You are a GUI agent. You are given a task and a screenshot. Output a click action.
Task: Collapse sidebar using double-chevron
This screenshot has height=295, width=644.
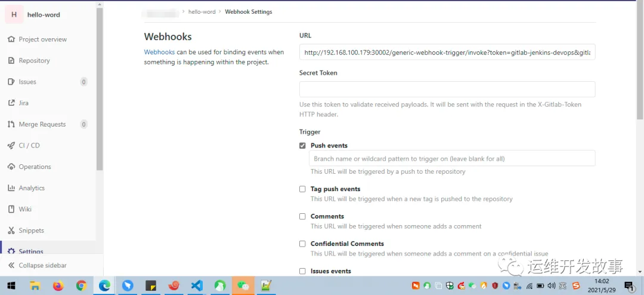pyautogui.click(x=11, y=265)
